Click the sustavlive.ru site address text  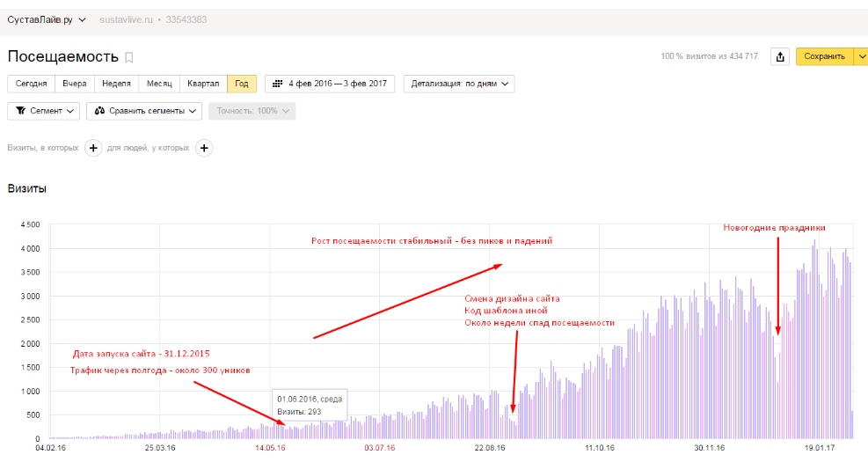127,19
